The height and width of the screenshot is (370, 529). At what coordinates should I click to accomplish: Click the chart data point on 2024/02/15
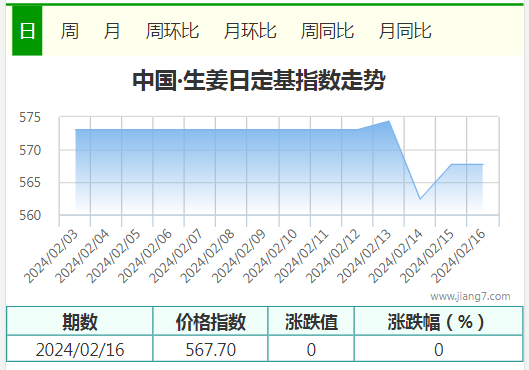coord(451,164)
